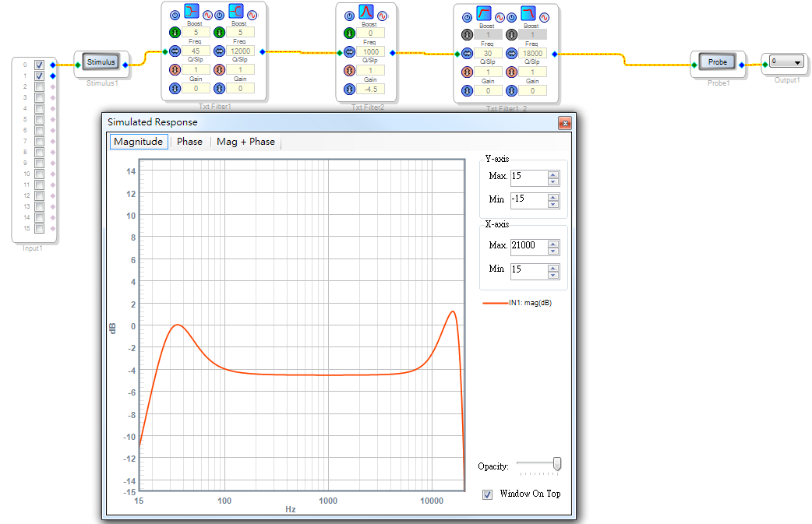The width and height of the screenshot is (812, 524).
Task: Click the Stimulus button
Action: 101,62
